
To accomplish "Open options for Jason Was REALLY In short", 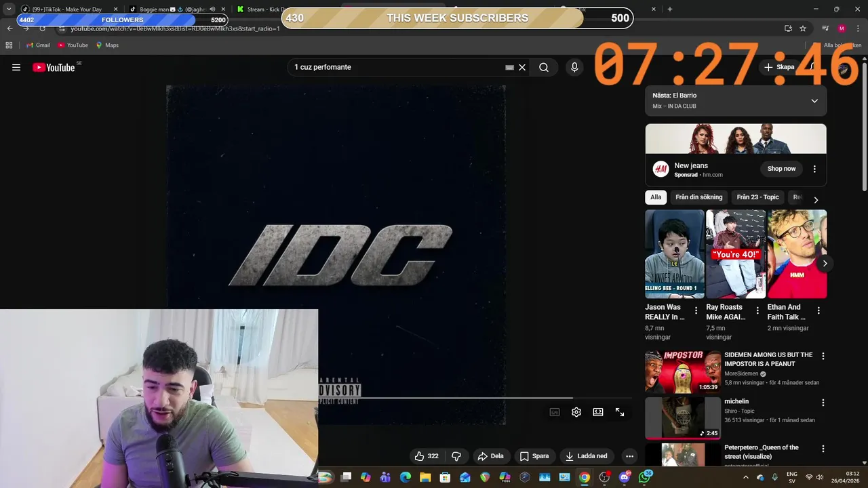I will pos(696,310).
